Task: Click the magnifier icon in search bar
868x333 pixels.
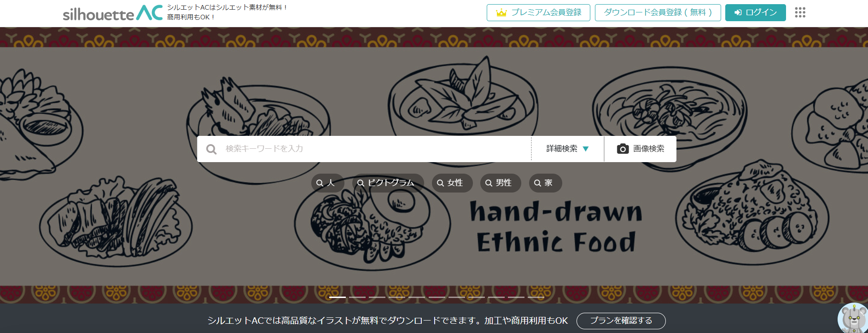Action: pos(211,149)
